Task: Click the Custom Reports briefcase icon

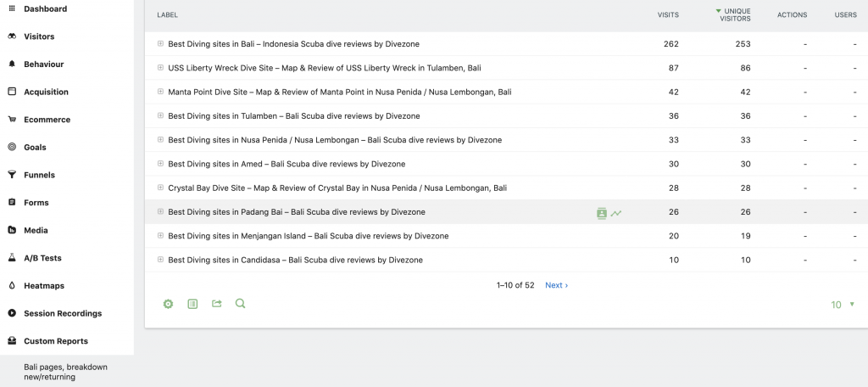Action: 12,341
